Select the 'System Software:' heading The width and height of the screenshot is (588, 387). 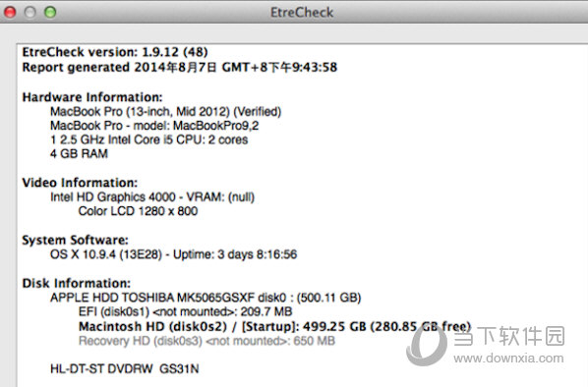[75, 240]
